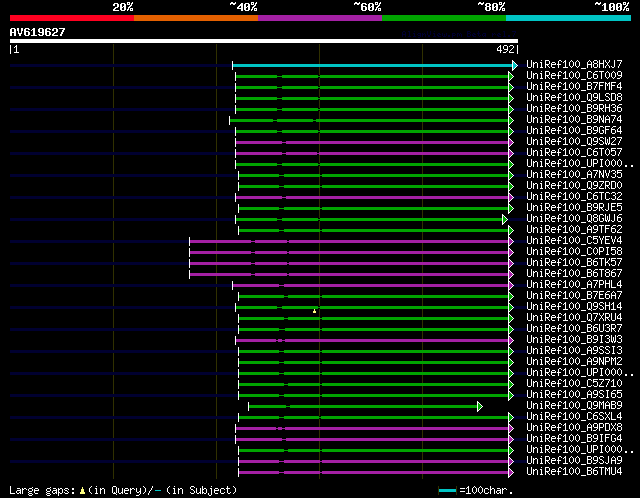Click the green alignment bar for UniRef100_B9NA74
Viewport: 640px width, 498px height.
click(x=369, y=120)
